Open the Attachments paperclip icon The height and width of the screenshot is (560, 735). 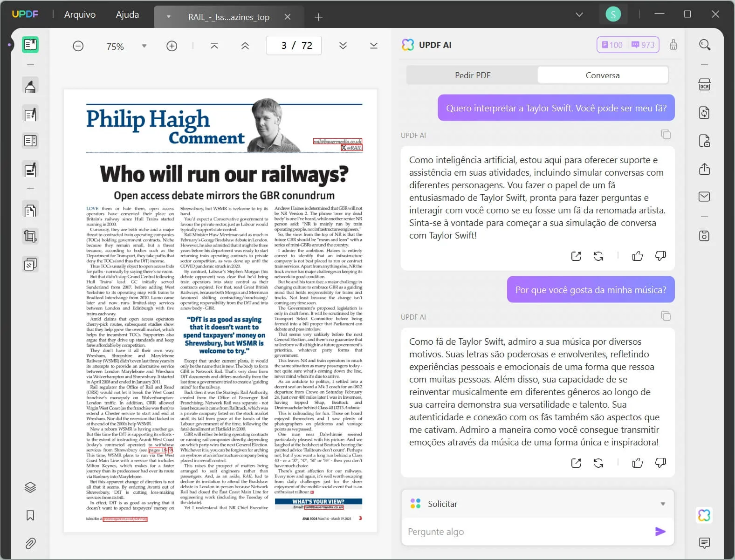pyautogui.click(x=30, y=543)
